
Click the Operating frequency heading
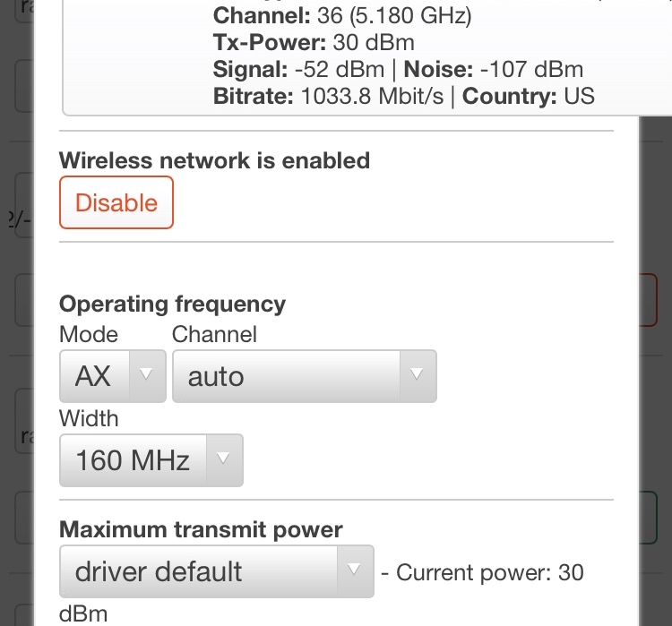coord(172,304)
